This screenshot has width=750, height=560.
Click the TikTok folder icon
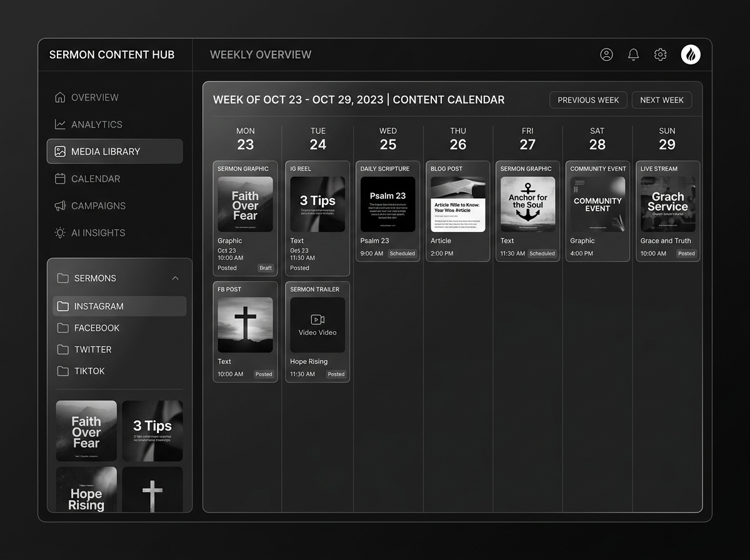pos(62,371)
